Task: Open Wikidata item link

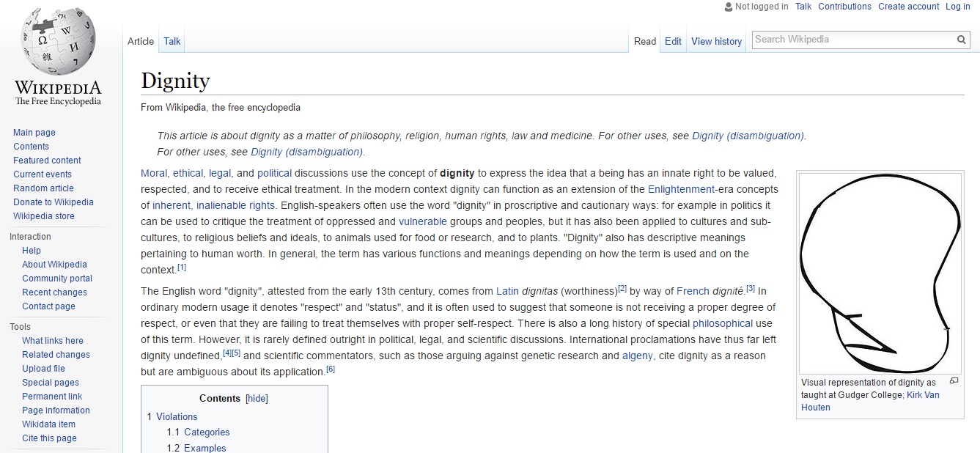Action: (x=48, y=424)
